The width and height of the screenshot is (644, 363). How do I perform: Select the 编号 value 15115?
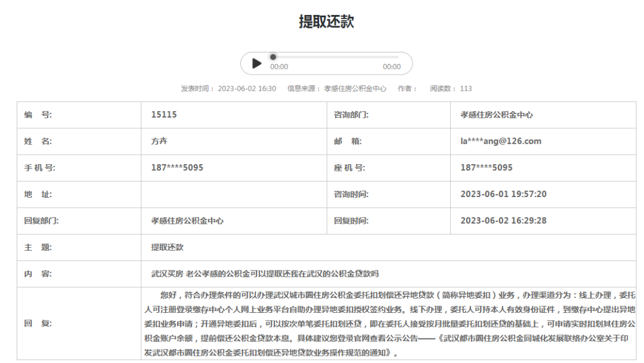click(164, 115)
